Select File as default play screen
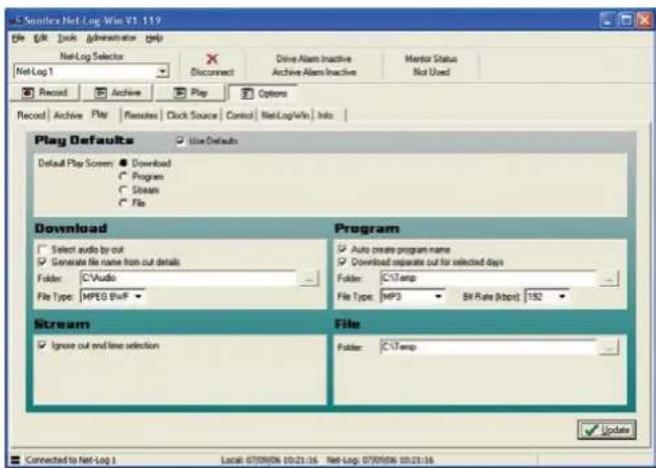This screenshot has height=468, width=656. coord(123,203)
